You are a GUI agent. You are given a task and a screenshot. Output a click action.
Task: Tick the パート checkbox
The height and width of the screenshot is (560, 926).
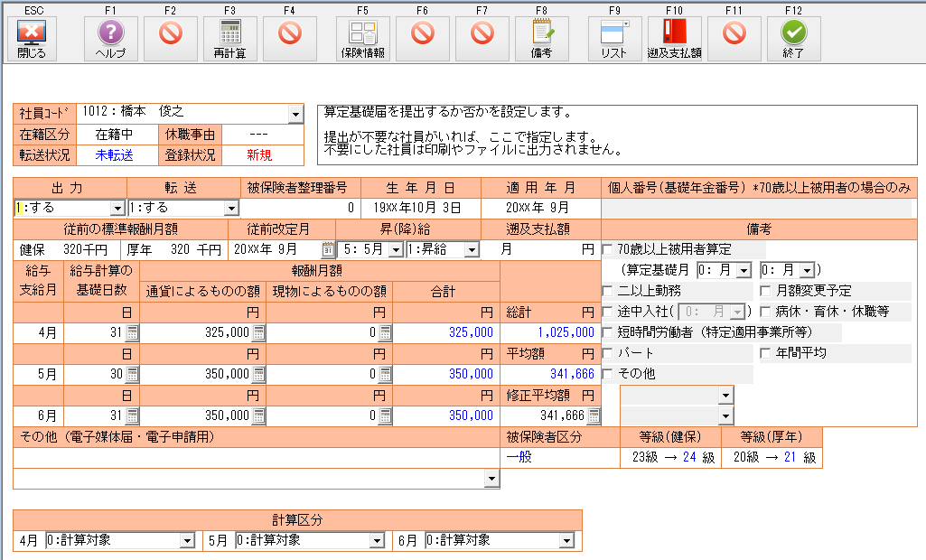(608, 353)
